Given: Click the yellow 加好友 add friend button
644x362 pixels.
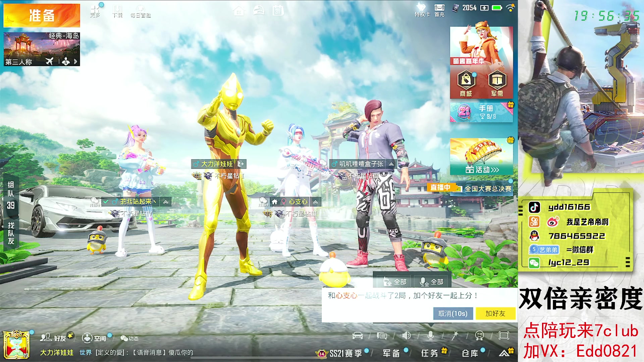Looking at the screenshot, I should tap(495, 313).
